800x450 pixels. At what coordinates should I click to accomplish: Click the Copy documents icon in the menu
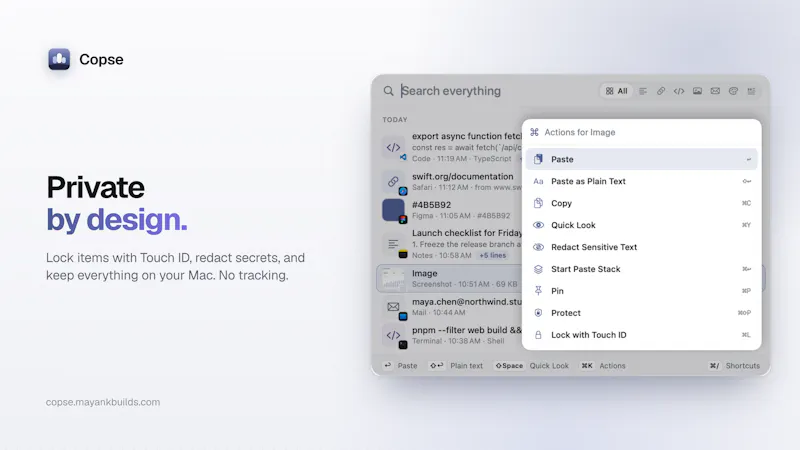538,203
